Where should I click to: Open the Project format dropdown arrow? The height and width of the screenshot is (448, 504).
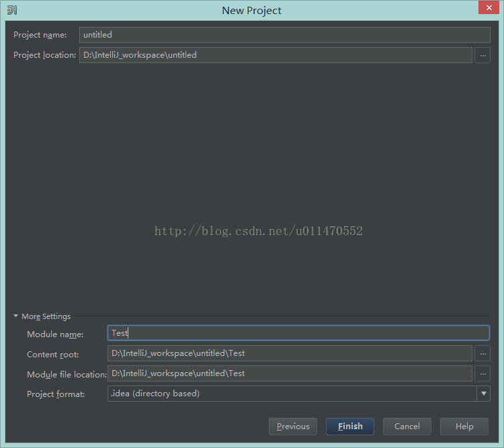coord(483,394)
